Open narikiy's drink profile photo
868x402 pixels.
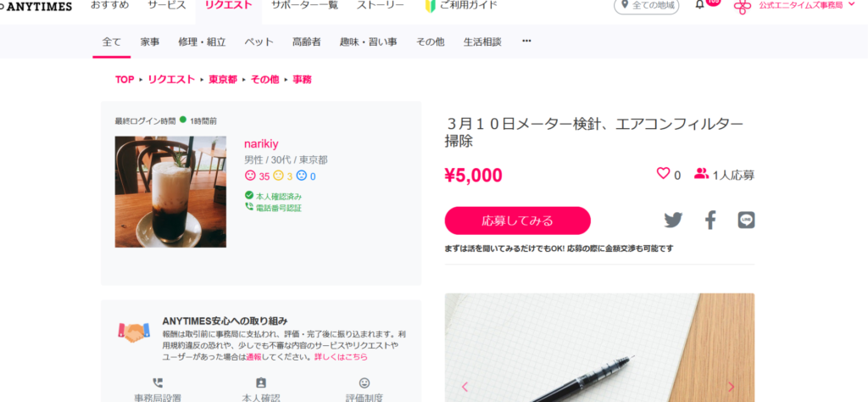click(170, 192)
